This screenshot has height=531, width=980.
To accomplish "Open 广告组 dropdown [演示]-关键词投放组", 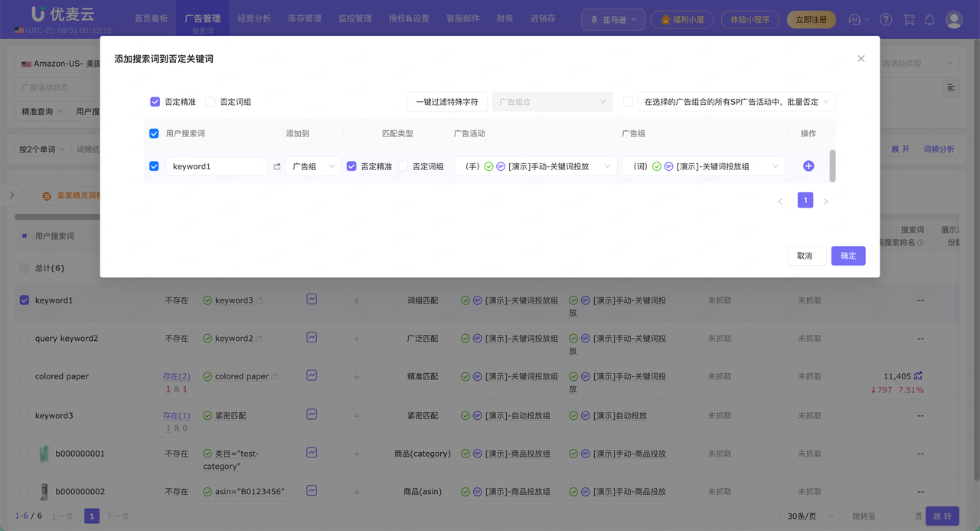I will [704, 166].
